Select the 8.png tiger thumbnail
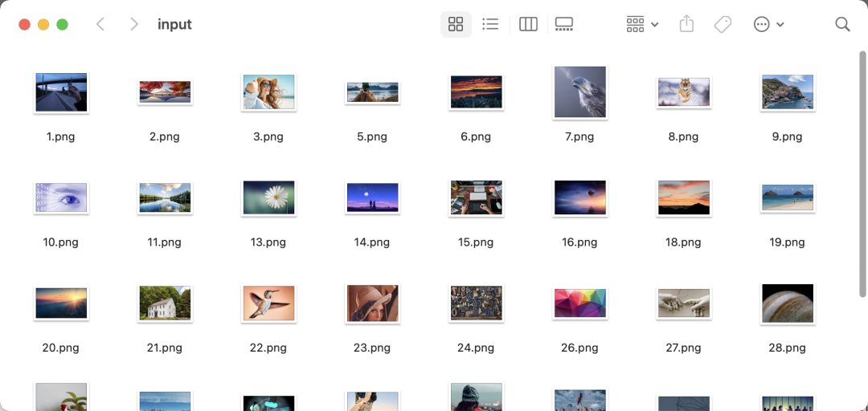Image resolution: width=868 pixels, height=411 pixels. tap(684, 92)
